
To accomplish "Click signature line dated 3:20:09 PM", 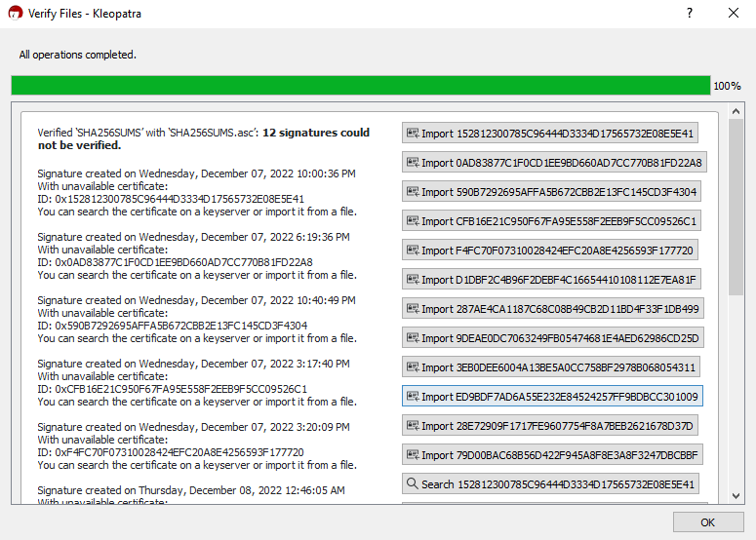I will click(x=194, y=427).
